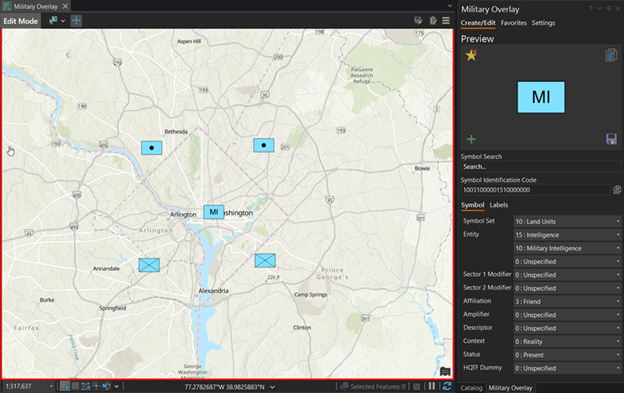
Task: Open the Status dropdown showing Present
Action: (568, 355)
